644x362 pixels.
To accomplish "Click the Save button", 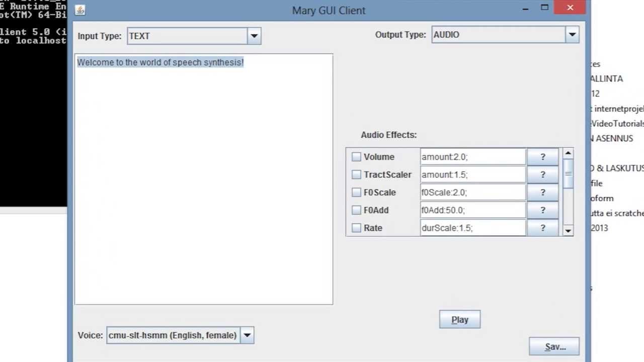I will point(554,346).
